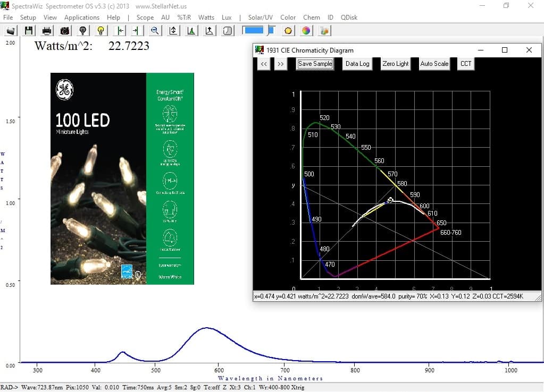Click the RAD status bar text
The image size is (544, 392).
(x=152, y=388)
